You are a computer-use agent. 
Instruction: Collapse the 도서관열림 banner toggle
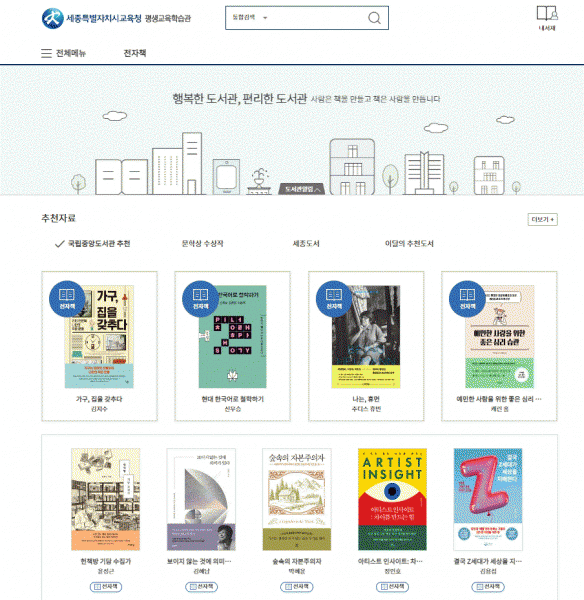[302, 189]
